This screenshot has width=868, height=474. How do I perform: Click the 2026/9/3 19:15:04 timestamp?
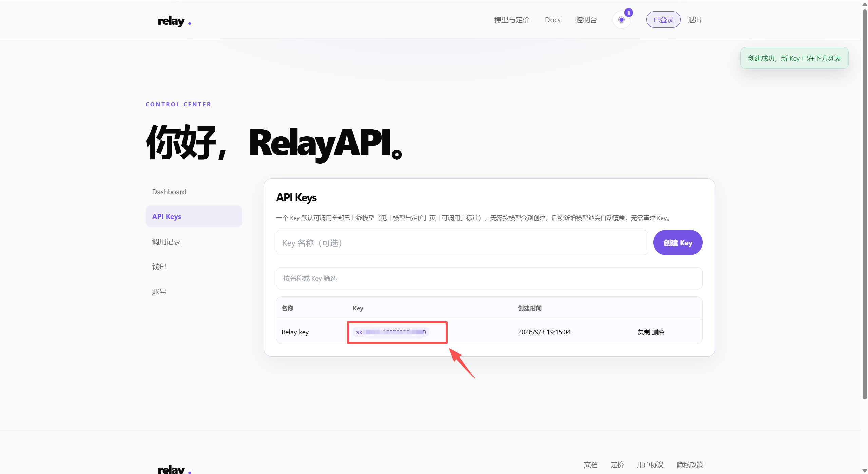click(544, 332)
